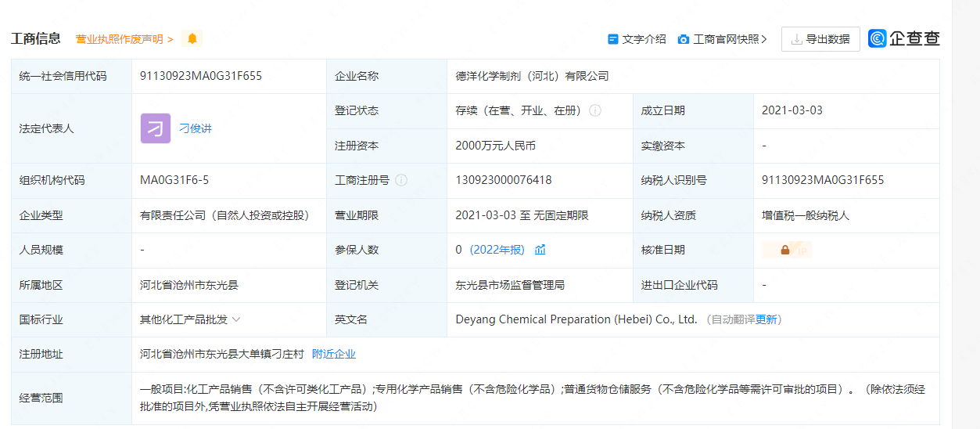Click the bell notification icon
This screenshot has width=980, height=429.
tap(192, 38)
